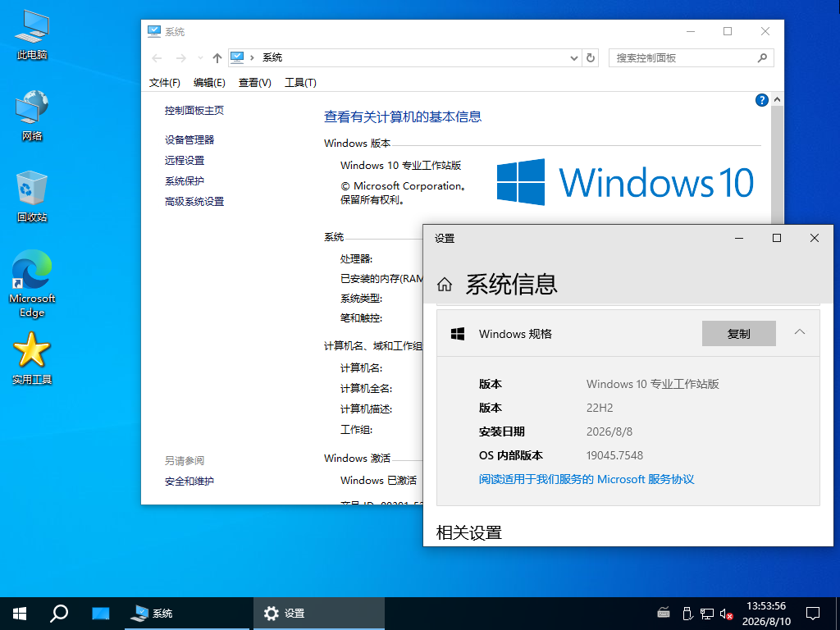Select the 22H2 version value
The image size is (840, 630).
click(600, 408)
